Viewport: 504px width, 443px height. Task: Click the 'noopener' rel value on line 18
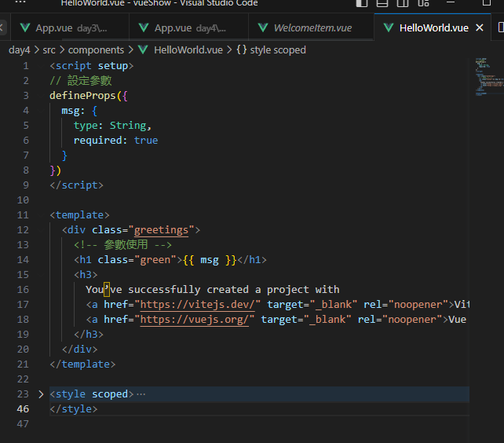coord(412,320)
